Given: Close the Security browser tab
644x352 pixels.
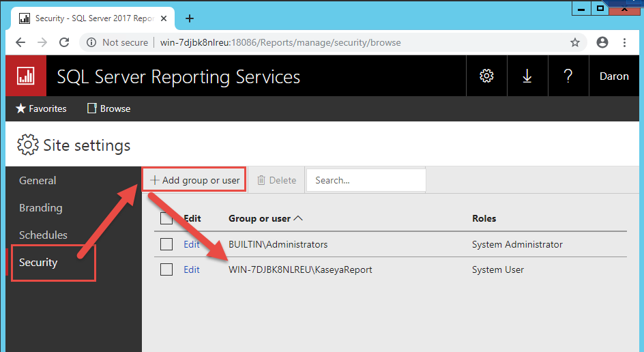Looking at the screenshot, I should 164,18.
